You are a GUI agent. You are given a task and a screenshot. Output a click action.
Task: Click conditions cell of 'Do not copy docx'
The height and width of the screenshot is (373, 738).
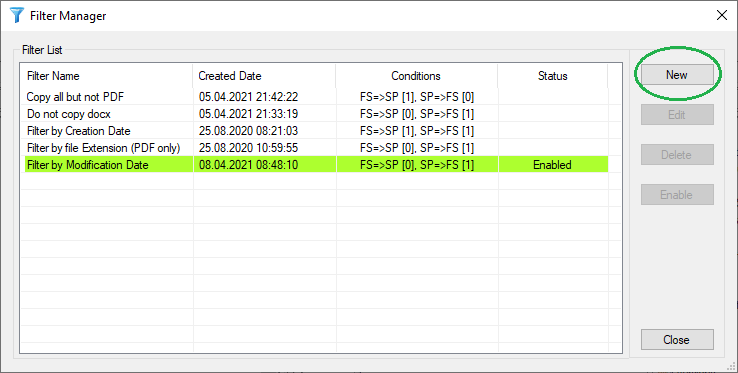pyautogui.click(x=417, y=114)
